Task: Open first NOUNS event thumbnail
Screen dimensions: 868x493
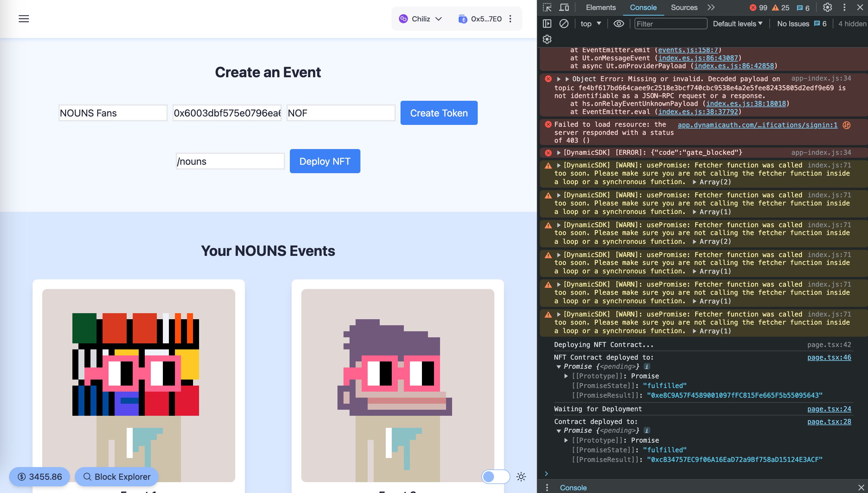Action: pos(138,385)
